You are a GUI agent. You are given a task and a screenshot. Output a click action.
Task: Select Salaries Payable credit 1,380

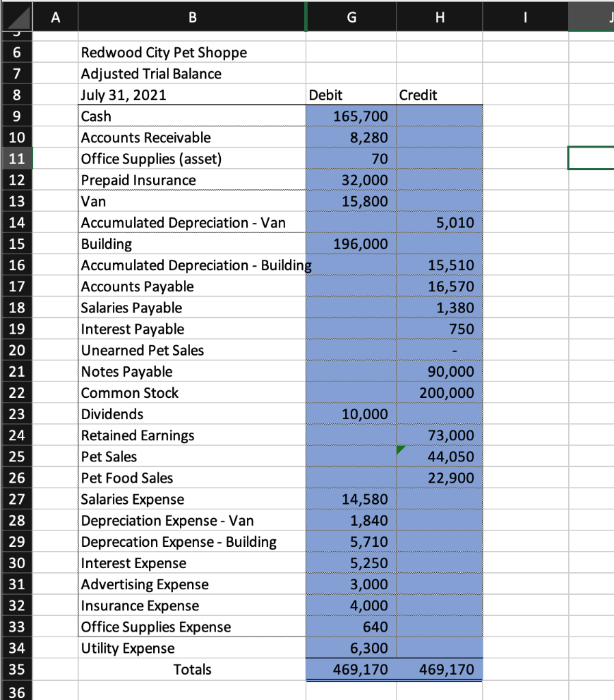(440, 308)
